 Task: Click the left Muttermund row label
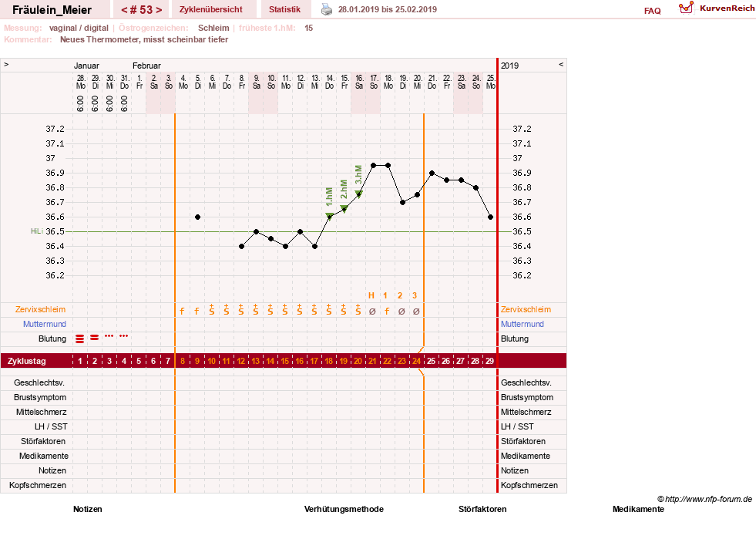pos(45,324)
